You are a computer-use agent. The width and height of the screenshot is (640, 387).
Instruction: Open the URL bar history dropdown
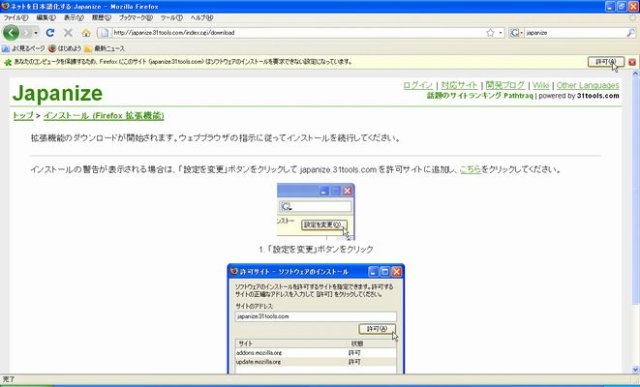501,33
